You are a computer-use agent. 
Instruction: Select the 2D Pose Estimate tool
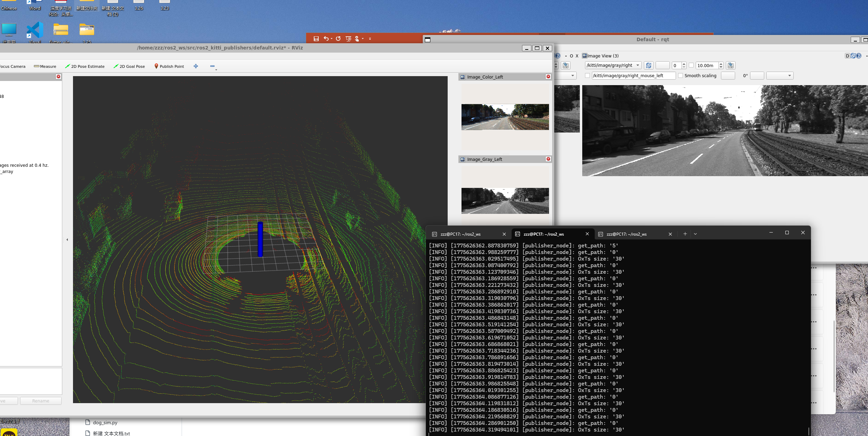pos(85,66)
